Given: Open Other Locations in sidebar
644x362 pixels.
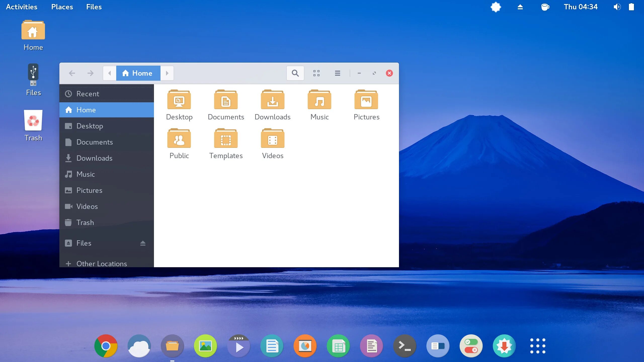Looking at the screenshot, I should tap(101, 263).
